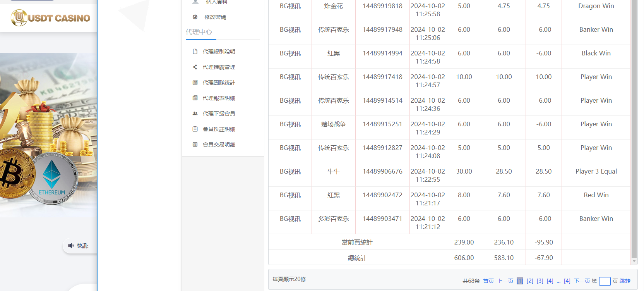Click the 快訊 news label

coord(82,246)
